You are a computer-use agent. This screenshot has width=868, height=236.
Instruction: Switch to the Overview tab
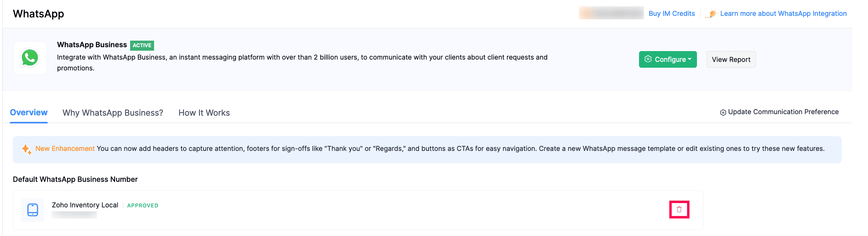pyautogui.click(x=29, y=113)
